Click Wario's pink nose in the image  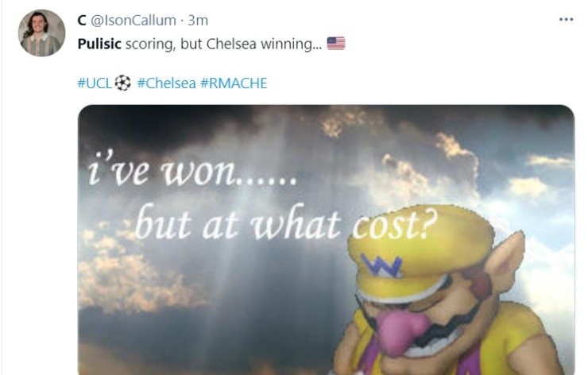coord(400,329)
